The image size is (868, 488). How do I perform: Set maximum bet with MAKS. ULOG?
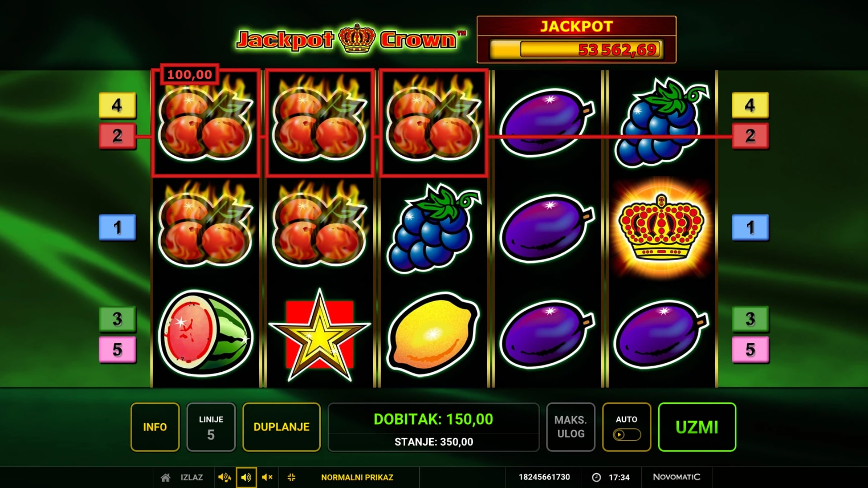tap(571, 427)
